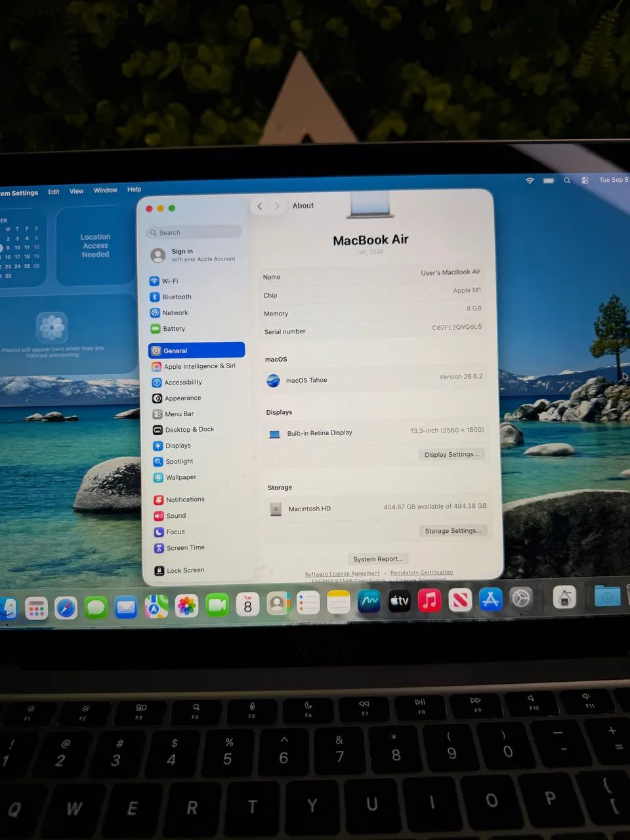The width and height of the screenshot is (630, 840).
Task: Click the forward navigation arrow
Action: point(277,206)
